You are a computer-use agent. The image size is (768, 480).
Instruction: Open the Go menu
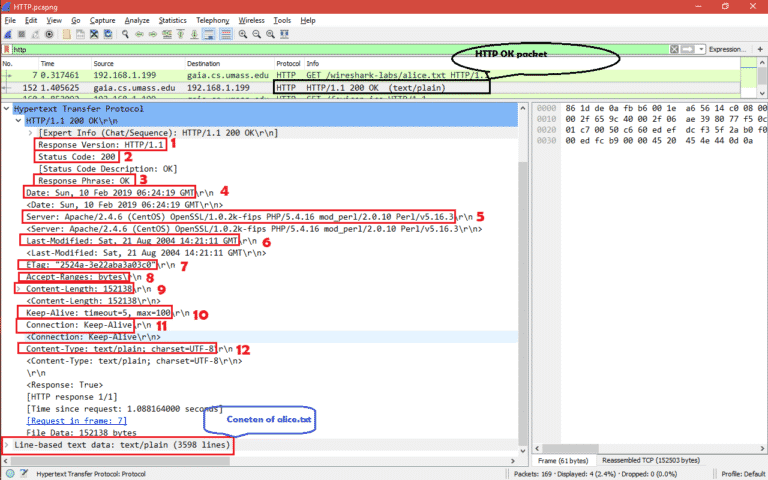(x=75, y=21)
